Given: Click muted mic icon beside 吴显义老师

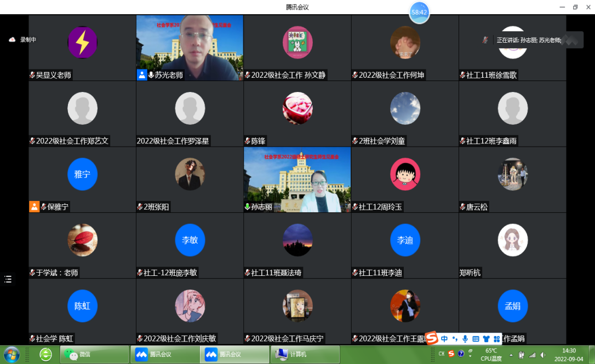Looking at the screenshot, I should (32, 75).
